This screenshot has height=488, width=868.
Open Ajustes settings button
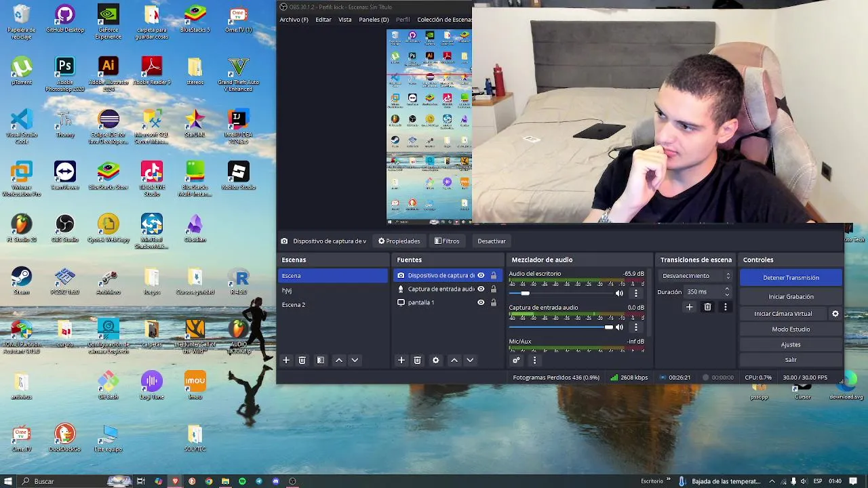point(791,344)
